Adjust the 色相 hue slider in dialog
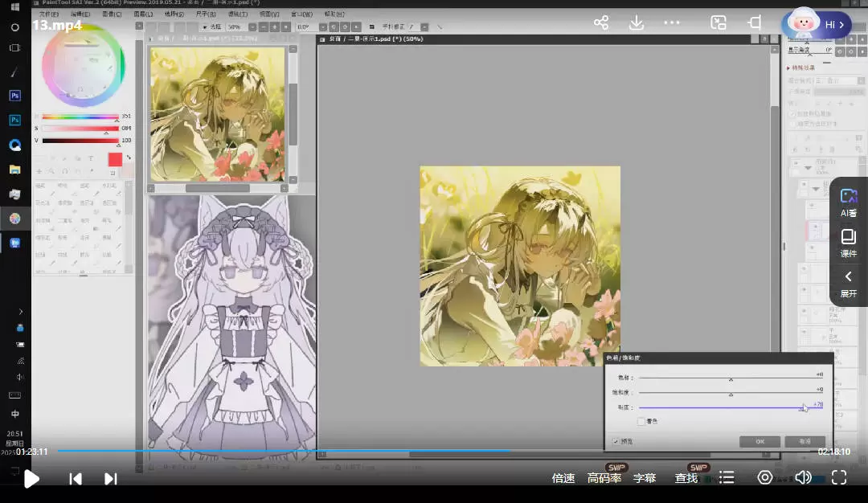The image size is (868, 503). (x=731, y=378)
